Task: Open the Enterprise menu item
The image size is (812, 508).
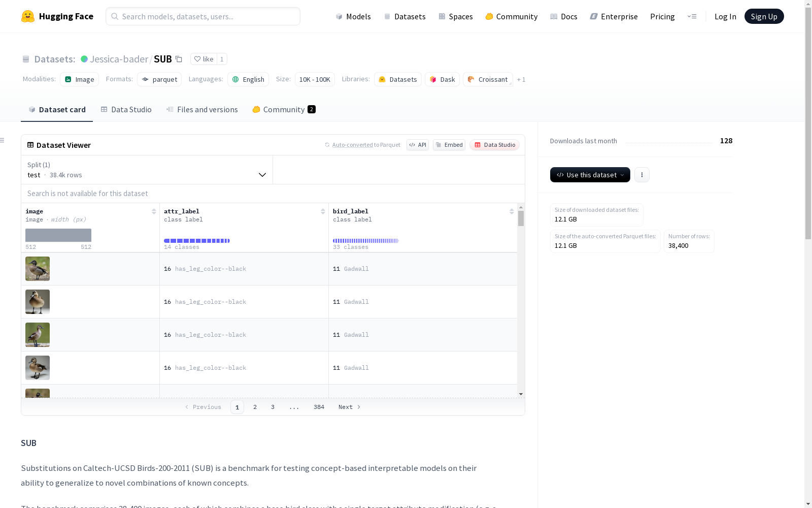Action: click(x=614, y=16)
